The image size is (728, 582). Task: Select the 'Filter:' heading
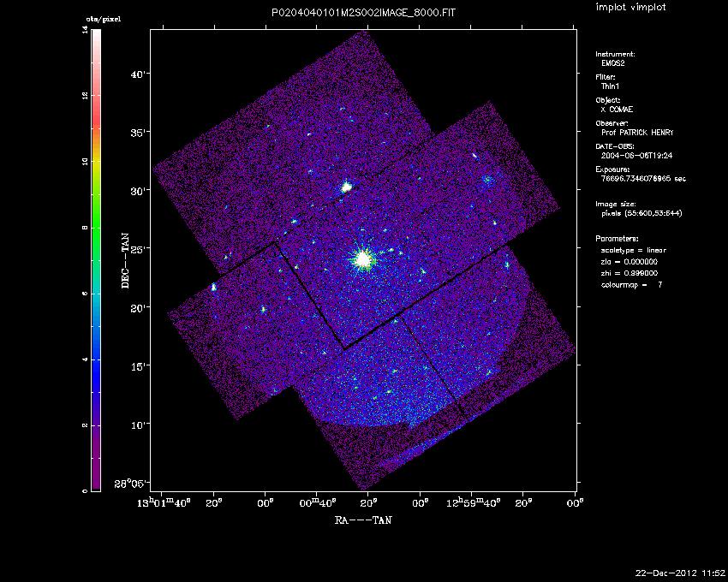click(606, 77)
